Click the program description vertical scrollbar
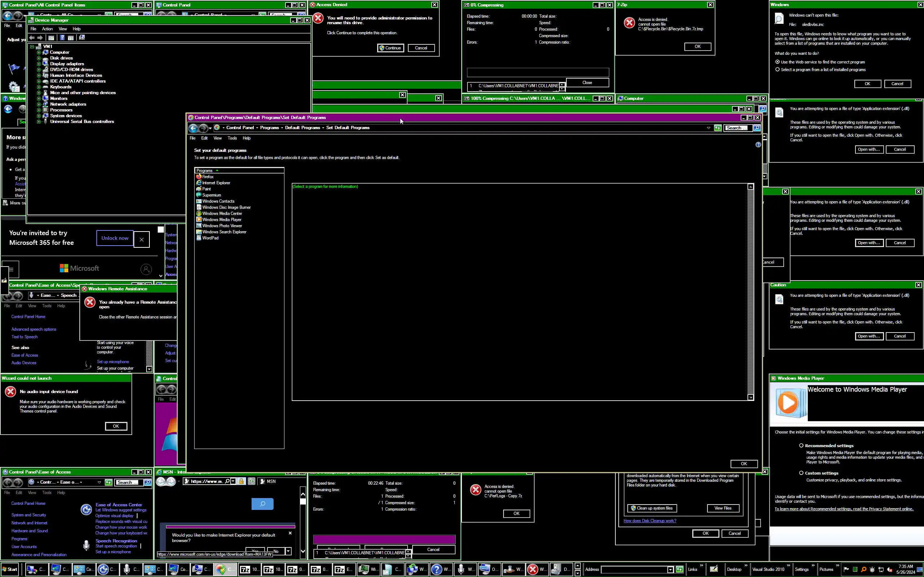The height and width of the screenshot is (577, 924). coord(750,292)
